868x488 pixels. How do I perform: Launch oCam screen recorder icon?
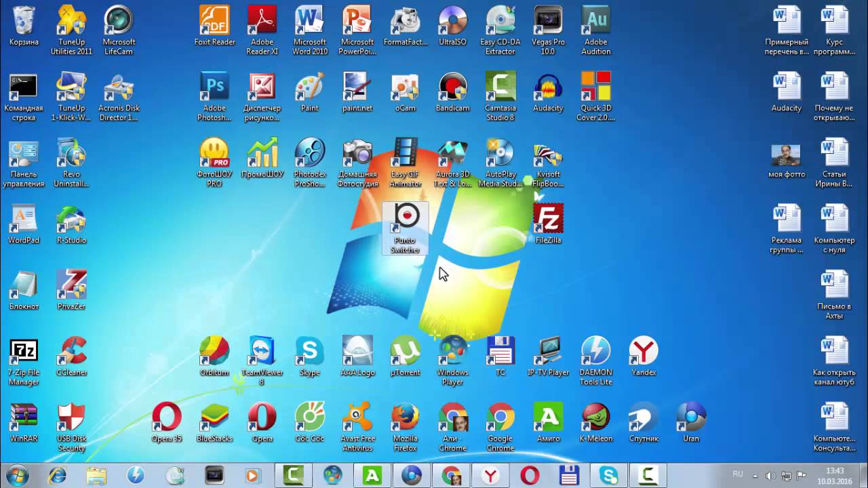tap(406, 93)
